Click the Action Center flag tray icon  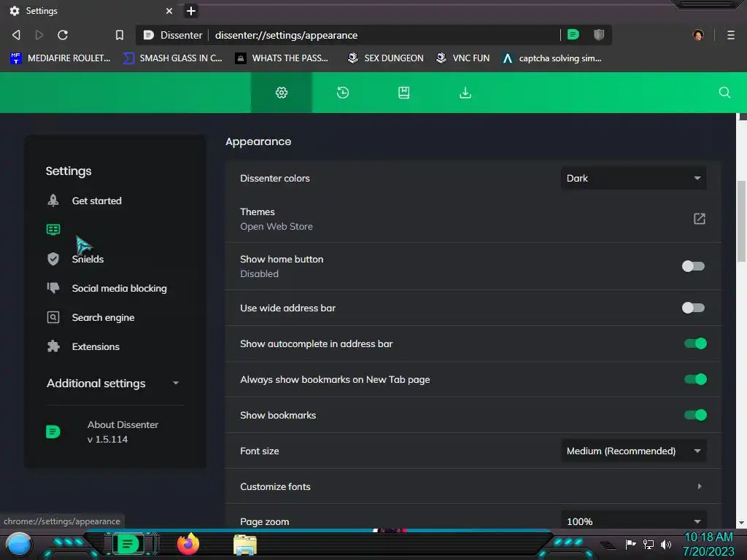pos(631,544)
